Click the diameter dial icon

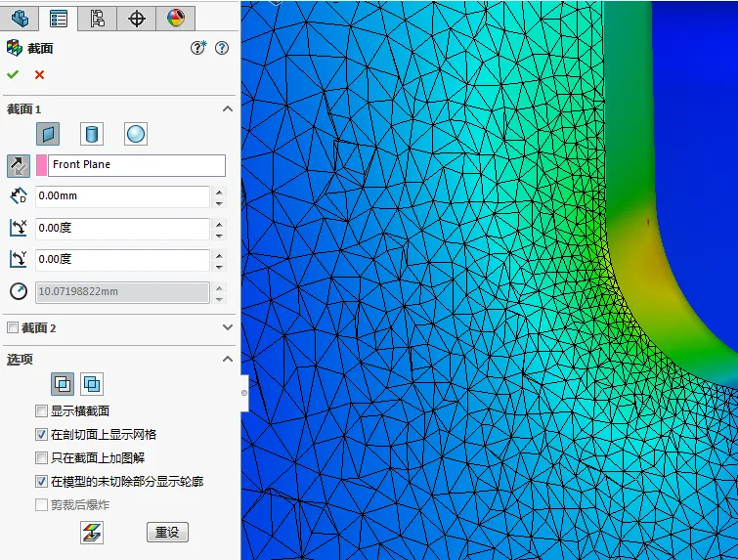point(19,291)
